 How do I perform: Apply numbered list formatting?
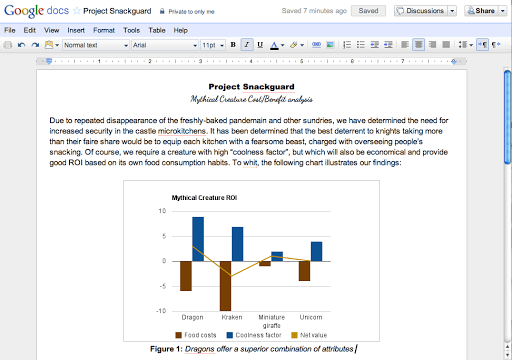point(347,45)
